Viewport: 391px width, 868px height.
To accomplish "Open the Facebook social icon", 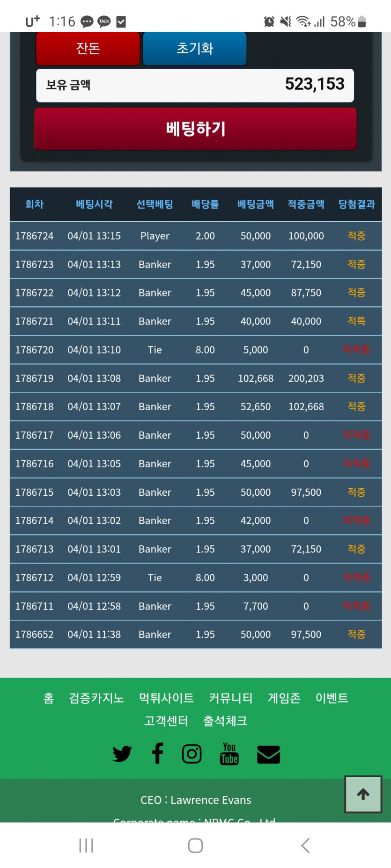I will 158,753.
